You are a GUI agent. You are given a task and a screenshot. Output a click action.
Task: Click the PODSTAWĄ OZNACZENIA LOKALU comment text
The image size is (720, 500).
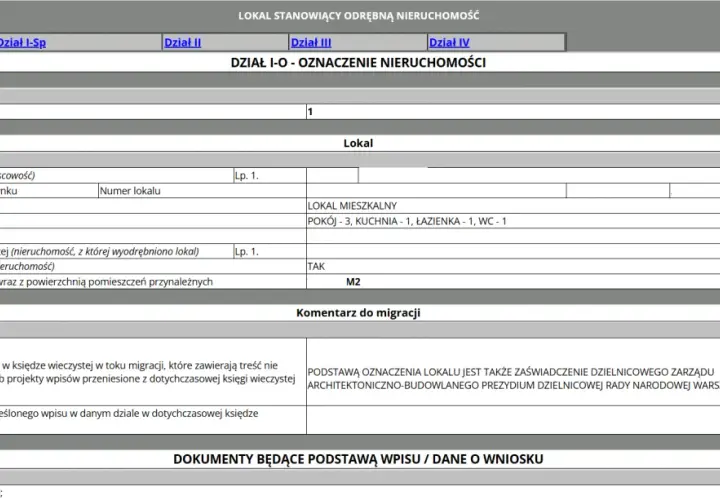click(x=511, y=372)
